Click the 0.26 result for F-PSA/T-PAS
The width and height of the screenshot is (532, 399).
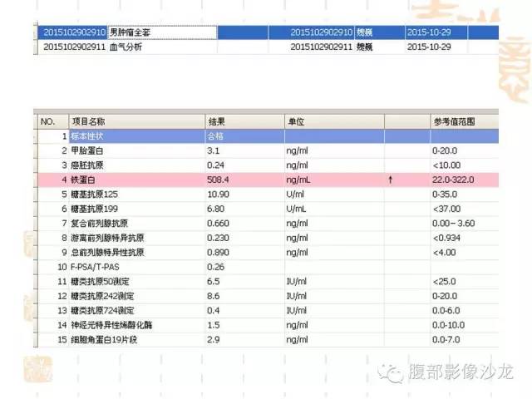point(215,268)
